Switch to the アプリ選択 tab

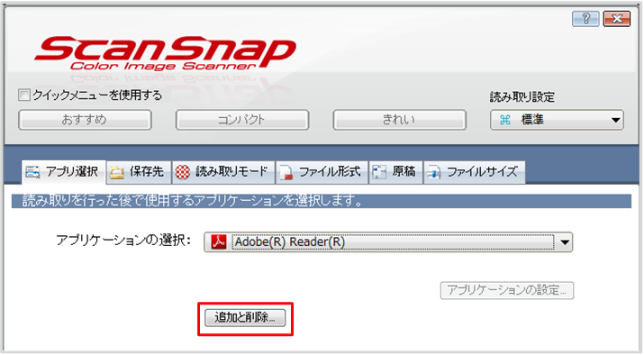64,172
